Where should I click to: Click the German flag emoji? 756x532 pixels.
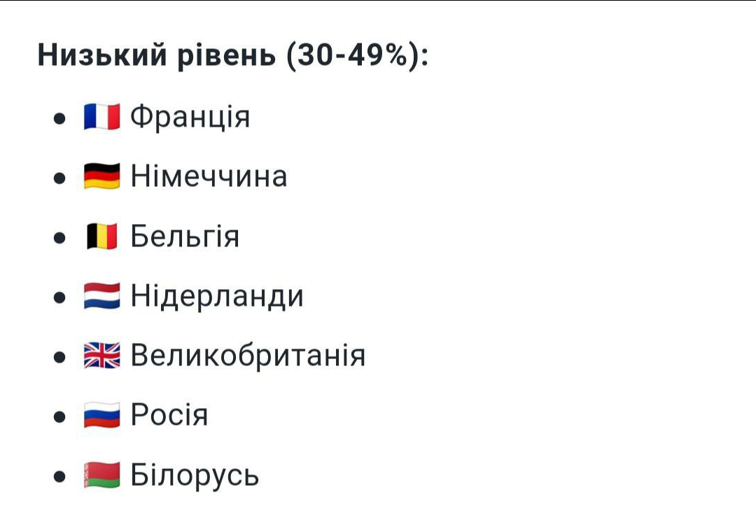101,176
